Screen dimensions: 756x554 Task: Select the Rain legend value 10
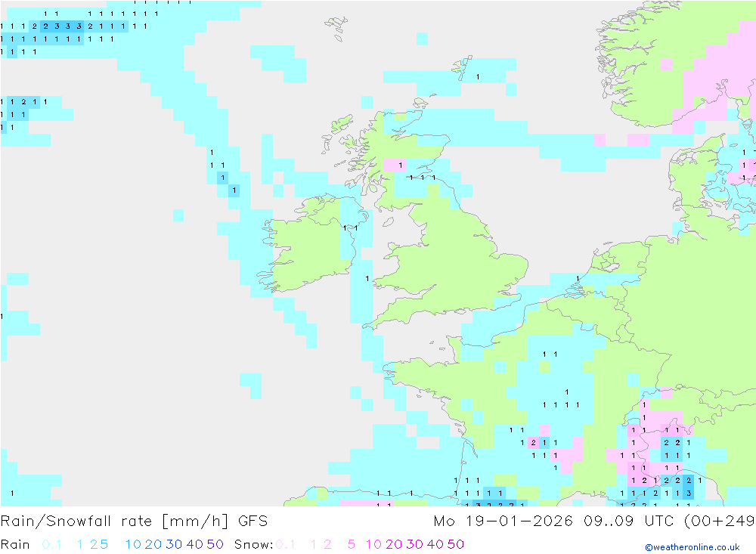click(133, 544)
